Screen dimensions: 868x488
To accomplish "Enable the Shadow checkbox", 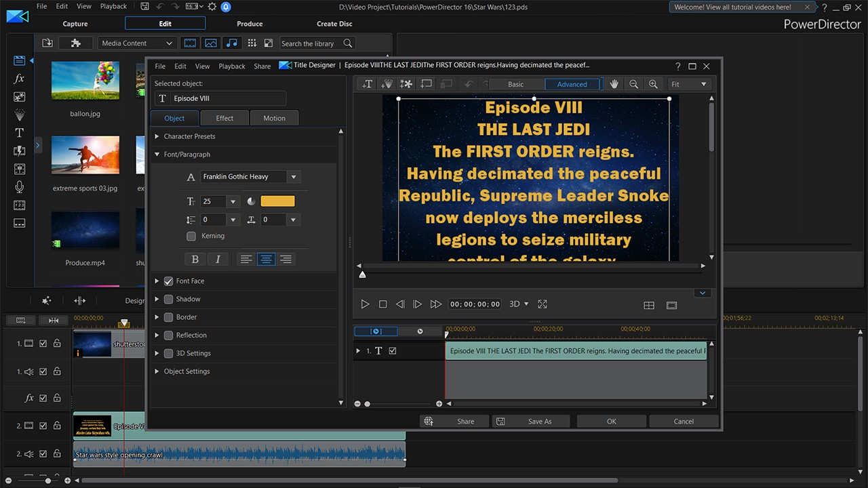I will (169, 299).
